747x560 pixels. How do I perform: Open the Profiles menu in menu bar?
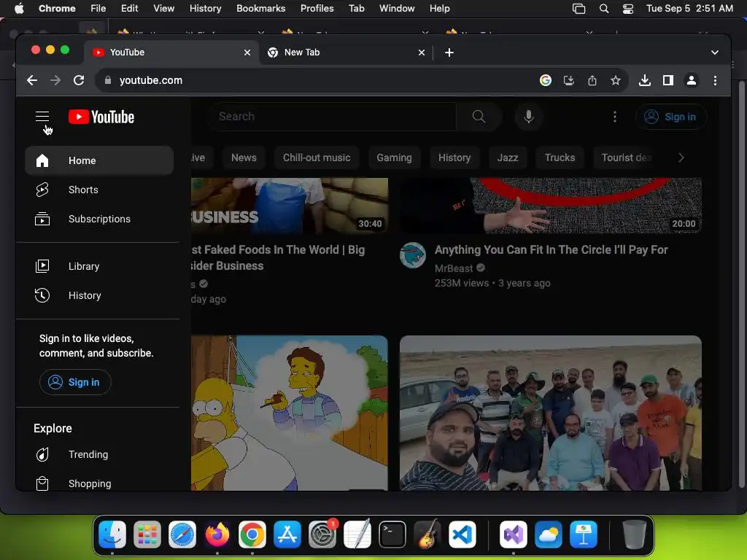tap(317, 8)
